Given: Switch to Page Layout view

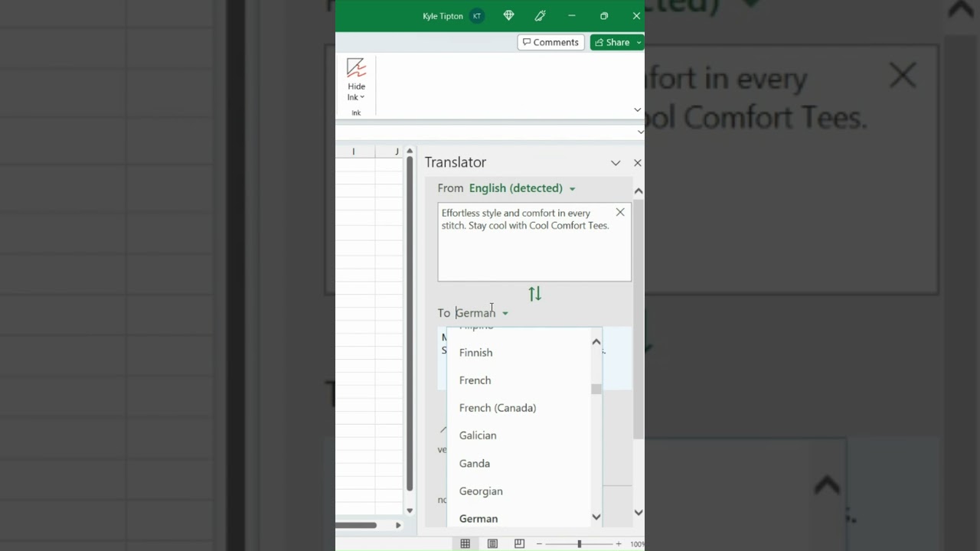Looking at the screenshot, I should 492,543.
